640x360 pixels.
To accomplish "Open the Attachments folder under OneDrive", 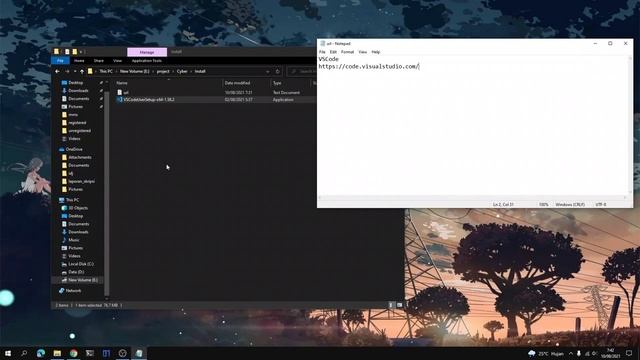I will (x=80, y=158).
